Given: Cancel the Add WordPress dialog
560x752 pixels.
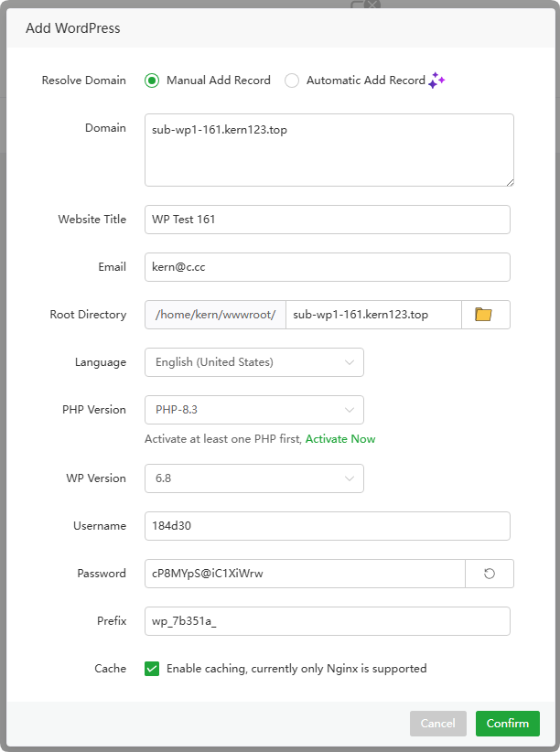Looking at the screenshot, I should [x=437, y=724].
